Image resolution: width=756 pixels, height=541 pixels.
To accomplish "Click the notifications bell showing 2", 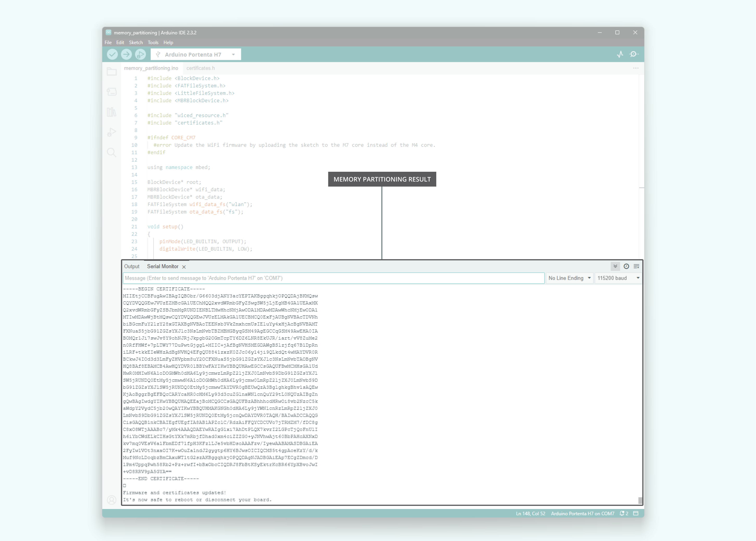I will [x=624, y=513].
